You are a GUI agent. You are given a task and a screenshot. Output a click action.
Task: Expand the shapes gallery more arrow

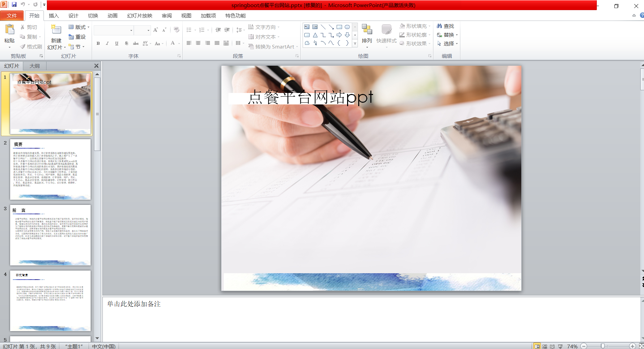tap(355, 43)
